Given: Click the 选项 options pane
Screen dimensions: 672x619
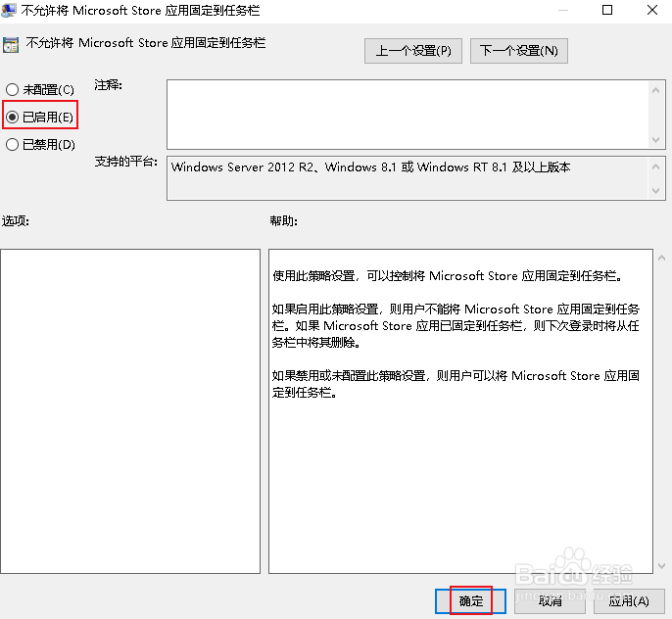Looking at the screenshot, I should [130, 411].
